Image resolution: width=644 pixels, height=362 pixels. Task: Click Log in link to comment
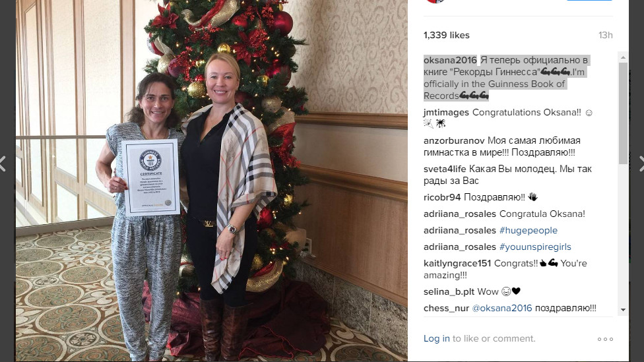point(437,339)
